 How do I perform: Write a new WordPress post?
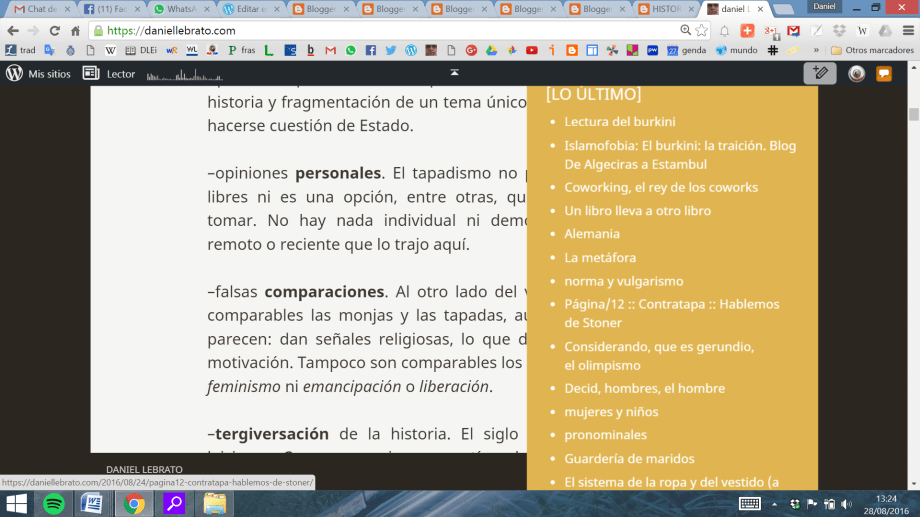tap(820, 73)
